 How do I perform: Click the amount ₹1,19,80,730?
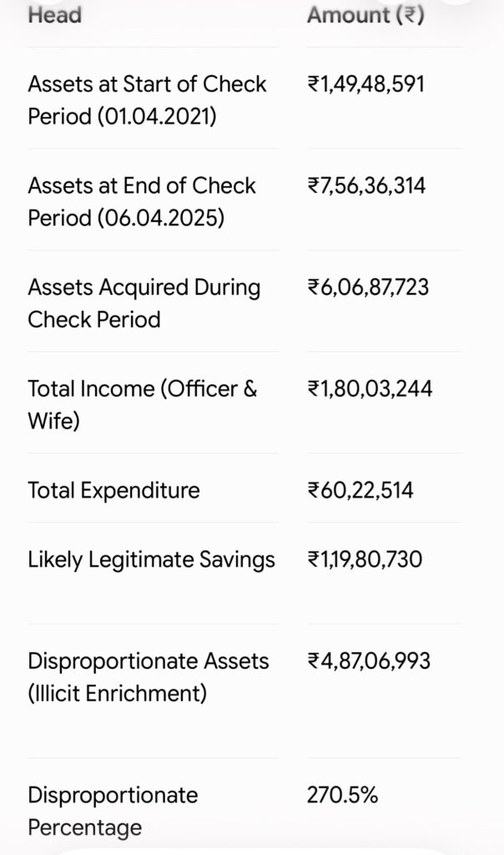365,559
